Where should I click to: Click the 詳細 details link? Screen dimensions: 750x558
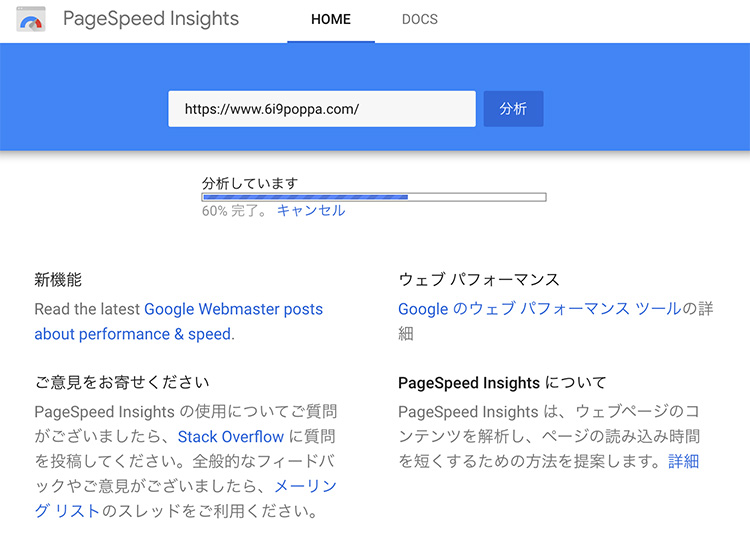tap(684, 461)
